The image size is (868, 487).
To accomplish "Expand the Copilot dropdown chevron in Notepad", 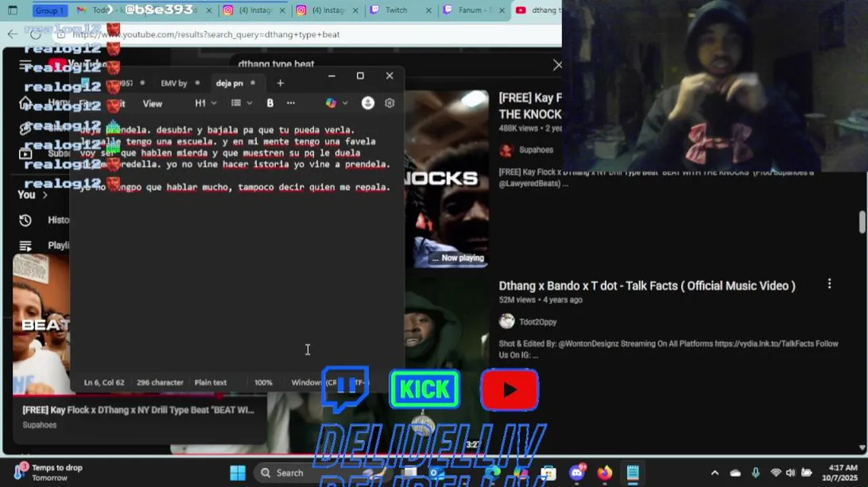I will pos(345,103).
